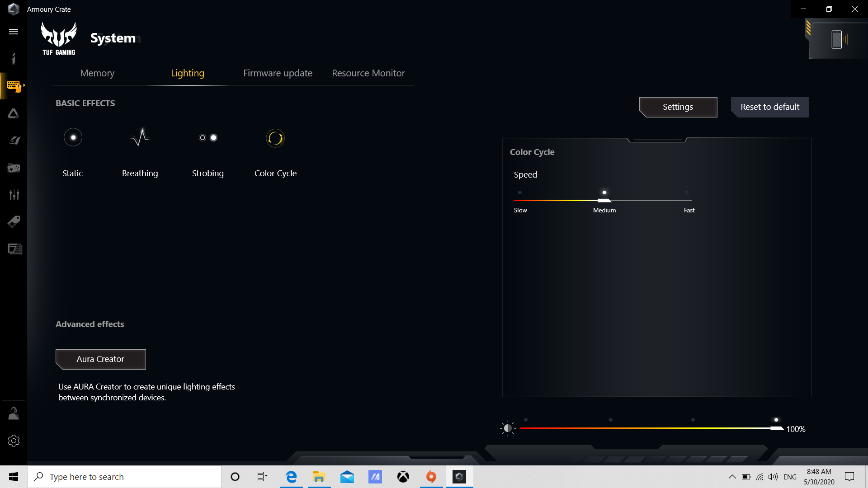
Task: Select the Strobing lighting effect icon
Action: [208, 138]
